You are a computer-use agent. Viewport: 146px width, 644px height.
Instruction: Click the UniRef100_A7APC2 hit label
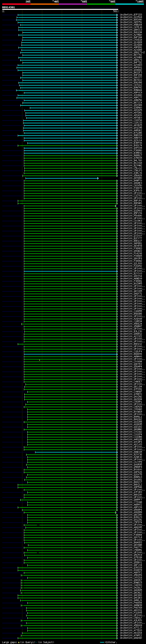(131, 635)
